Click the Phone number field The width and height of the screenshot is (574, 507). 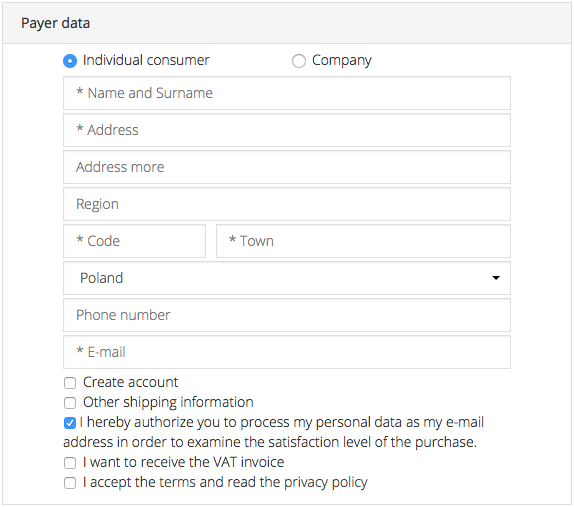click(287, 315)
